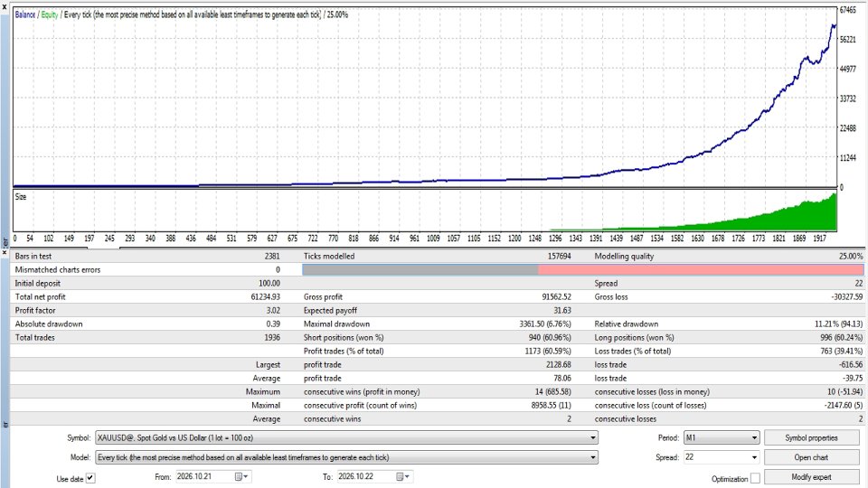Open the calendar picker for the From date
Viewport: 868px width, 488px height.
(x=241, y=476)
